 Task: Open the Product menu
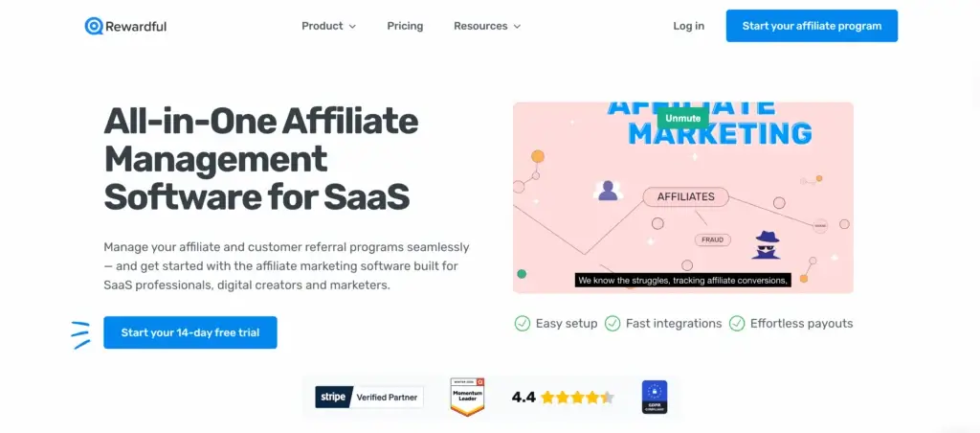coord(329,26)
